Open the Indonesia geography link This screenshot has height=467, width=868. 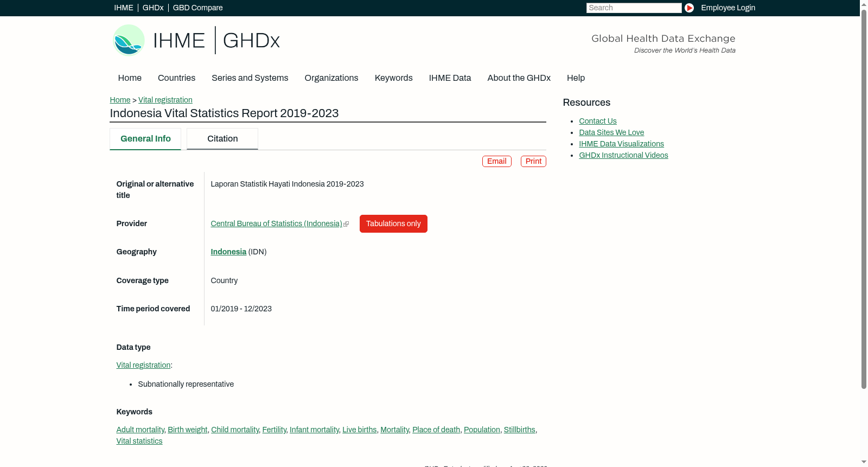[228, 252]
